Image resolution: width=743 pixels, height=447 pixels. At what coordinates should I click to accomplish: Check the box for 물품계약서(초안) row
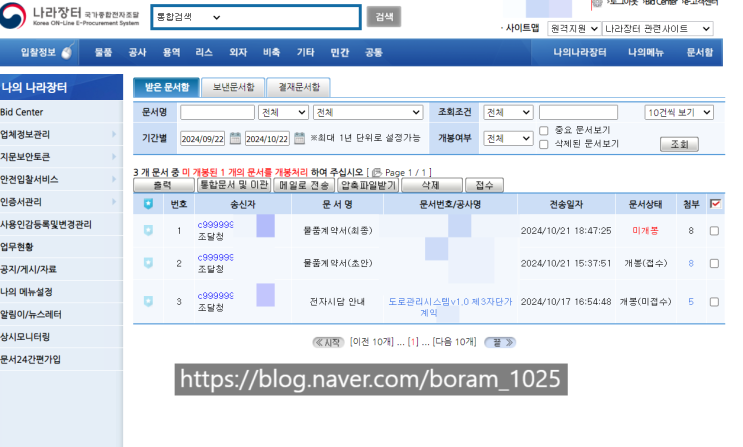(714, 264)
